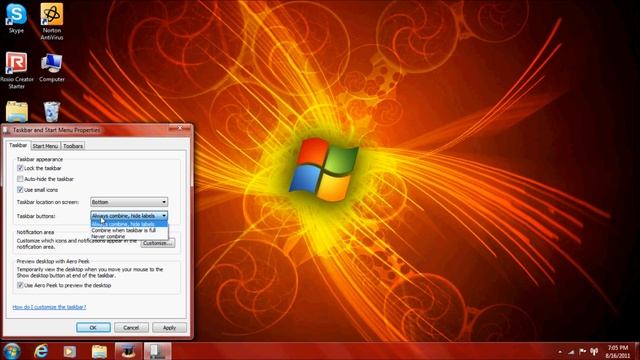Select the Computer desktop icon
This screenshot has height=360, width=640.
pos(52,67)
